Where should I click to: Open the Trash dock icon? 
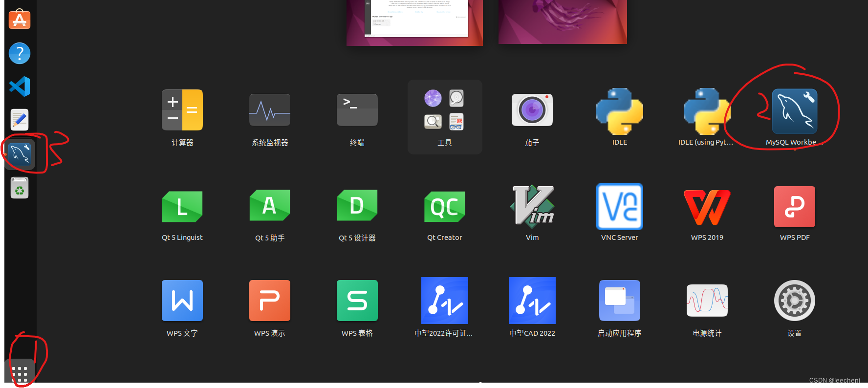(20, 188)
